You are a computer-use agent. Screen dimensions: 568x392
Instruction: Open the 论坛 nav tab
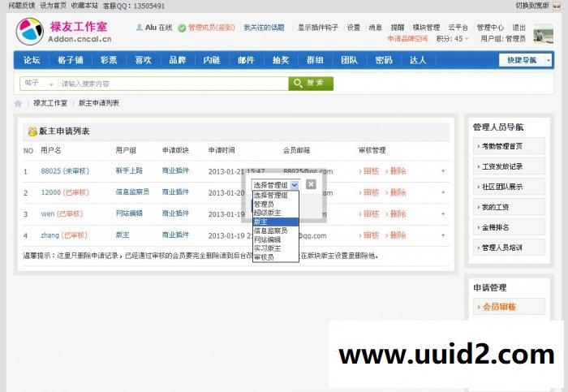tap(32, 60)
